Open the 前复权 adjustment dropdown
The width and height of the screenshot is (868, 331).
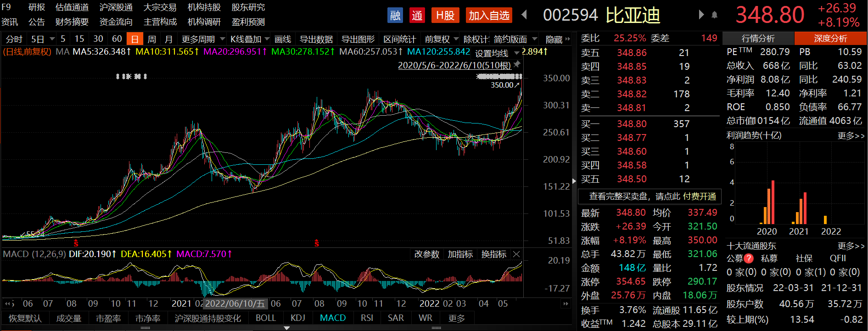point(442,39)
